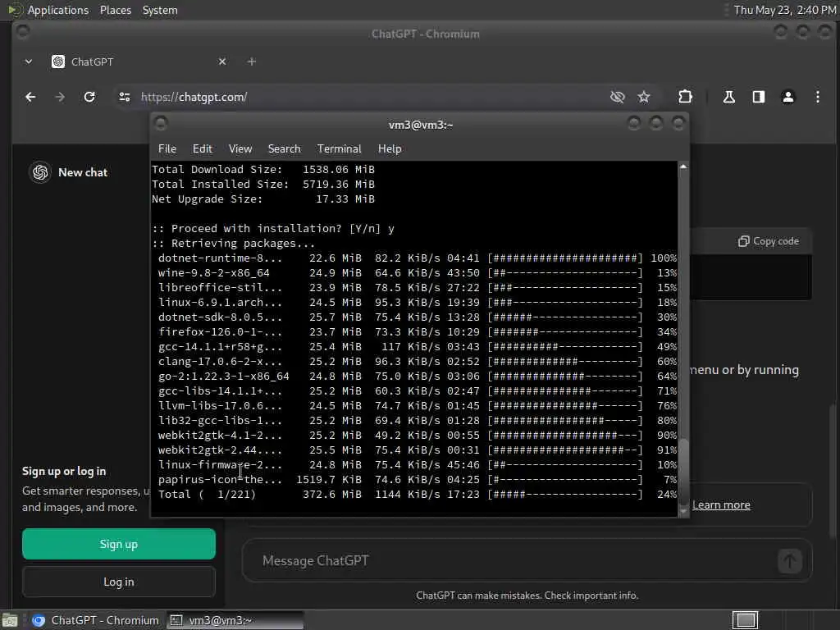Open Chromium extensions puzzle icon
Viewport: 840px width, 630px height.
pos(685,97)
